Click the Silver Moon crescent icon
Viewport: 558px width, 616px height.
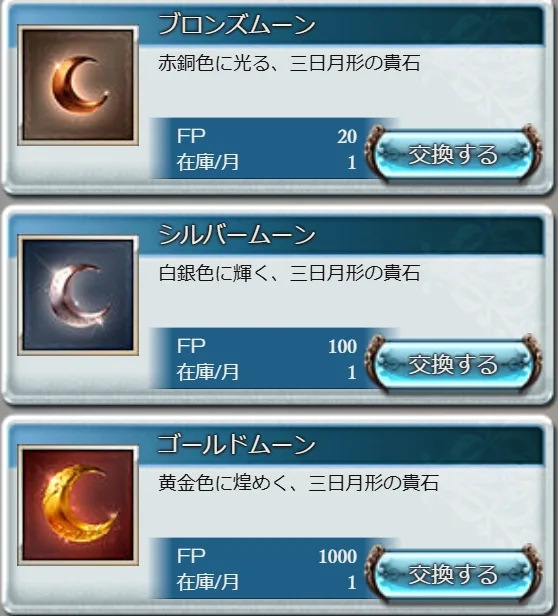[78, 295]
